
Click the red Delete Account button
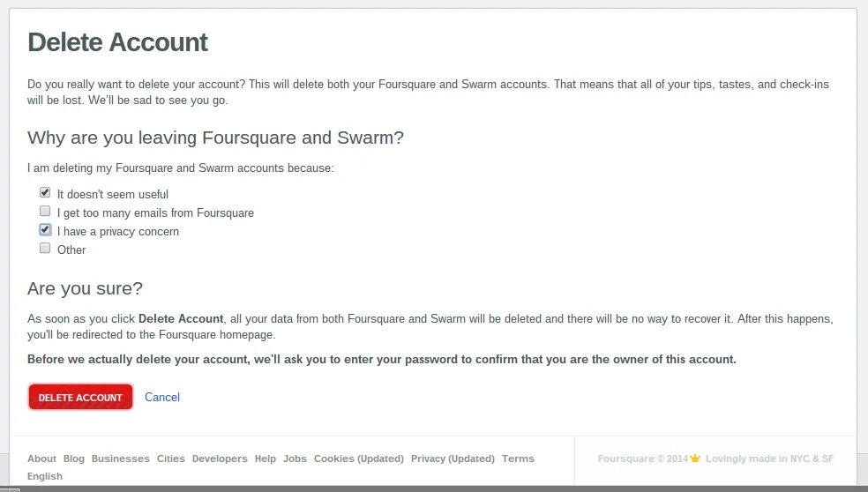click(80, 398)
